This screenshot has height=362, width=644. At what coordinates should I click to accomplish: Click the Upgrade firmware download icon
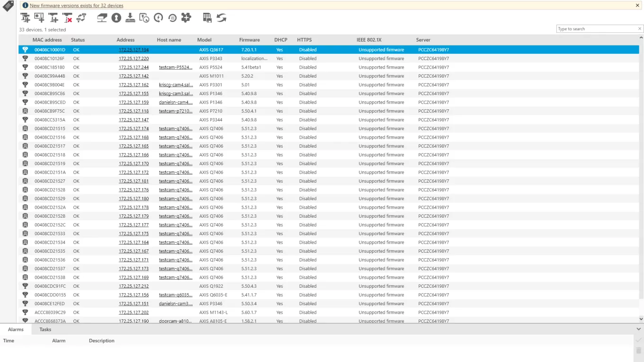130,18
